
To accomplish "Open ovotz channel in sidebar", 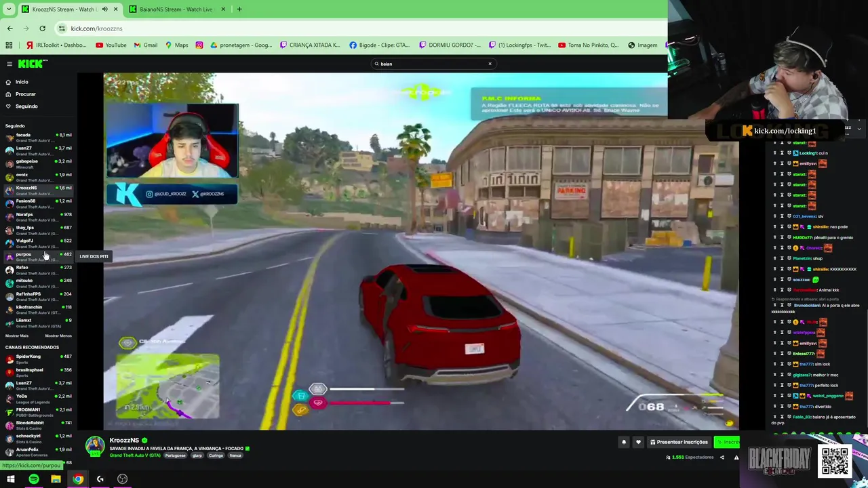I will (38, 177).
